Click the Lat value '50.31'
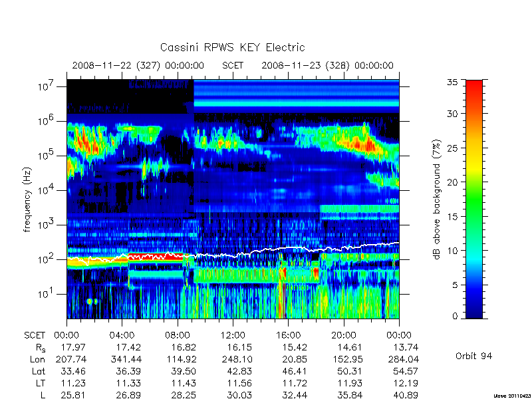Viewport: 532px width, 399px height. pyautogui.click(x=350, y=371)
